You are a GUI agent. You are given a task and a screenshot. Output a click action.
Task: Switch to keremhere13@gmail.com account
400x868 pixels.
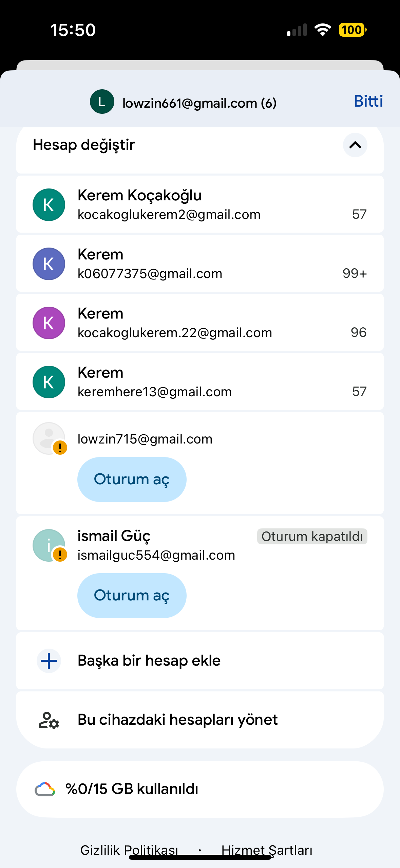[200, 382]
